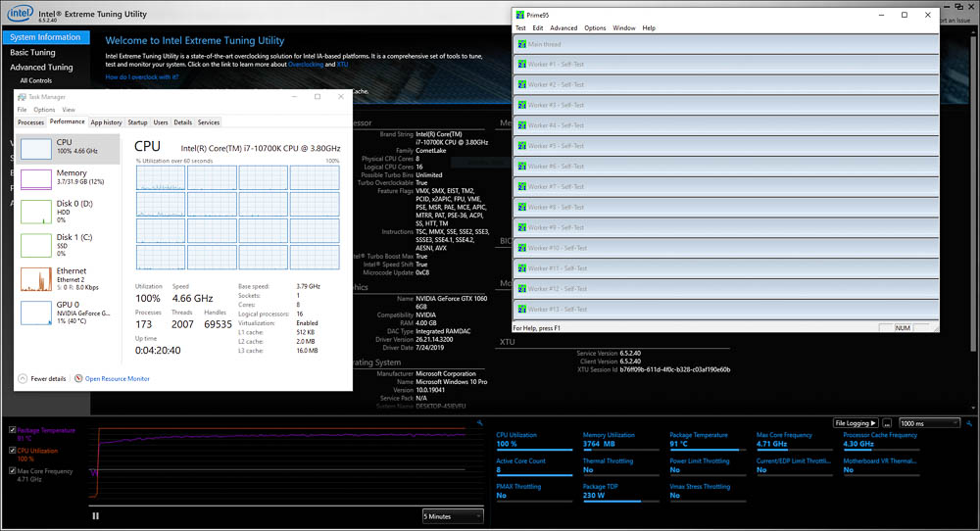Switch to Processes tab in Task Manager
The image size is (980, 531).
tap(30, 122)
